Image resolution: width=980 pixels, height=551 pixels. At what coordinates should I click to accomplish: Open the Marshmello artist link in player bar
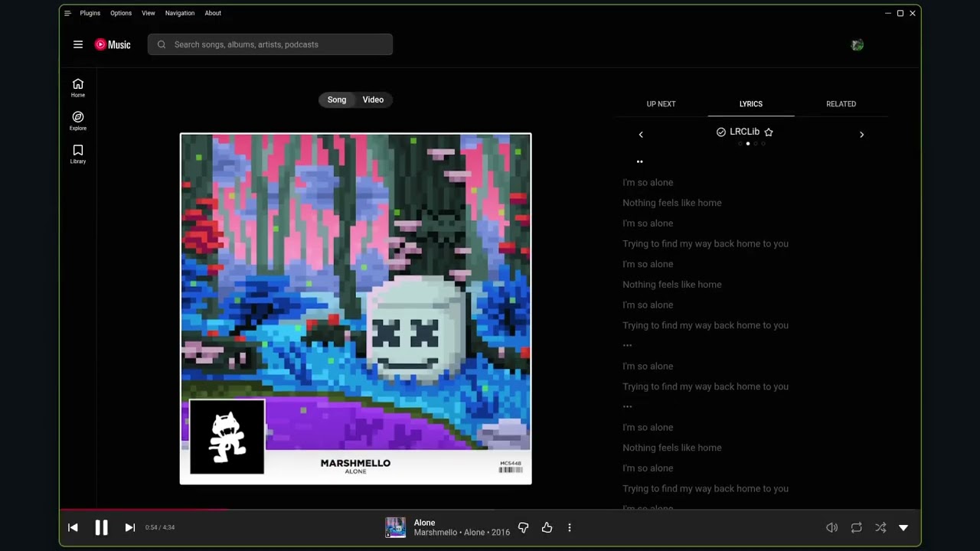coord(436,533)
